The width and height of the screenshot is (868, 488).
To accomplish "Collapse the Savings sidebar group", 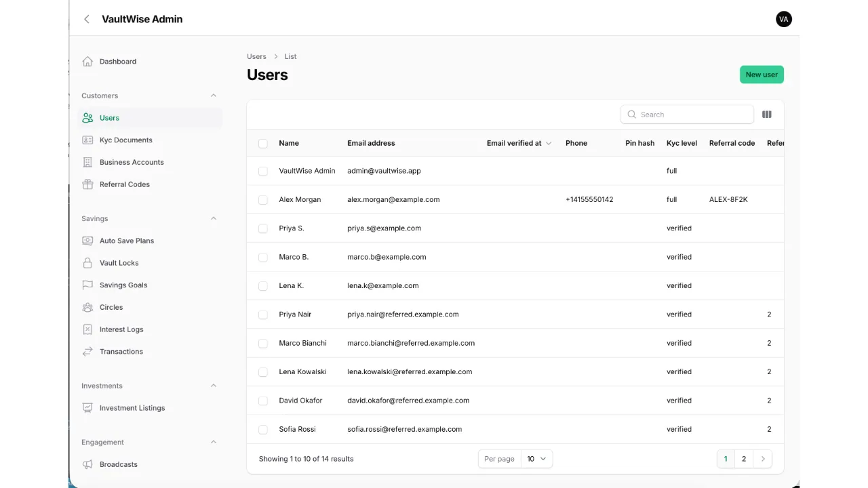I will 214,218.
